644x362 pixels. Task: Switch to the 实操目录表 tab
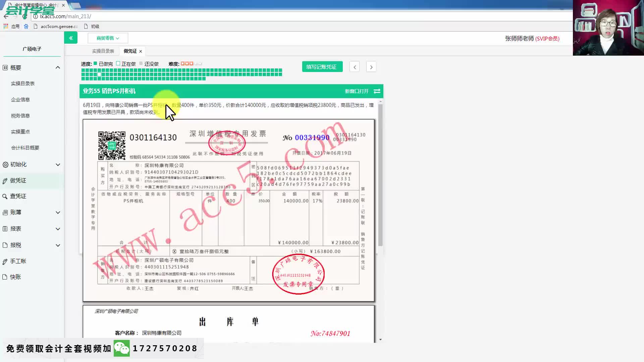point(103,51)
